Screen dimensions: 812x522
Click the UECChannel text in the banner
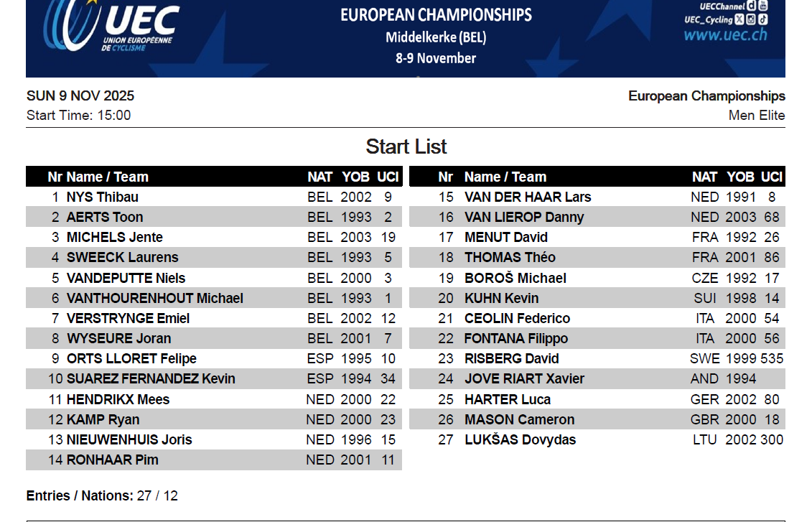tap(722, 6)
